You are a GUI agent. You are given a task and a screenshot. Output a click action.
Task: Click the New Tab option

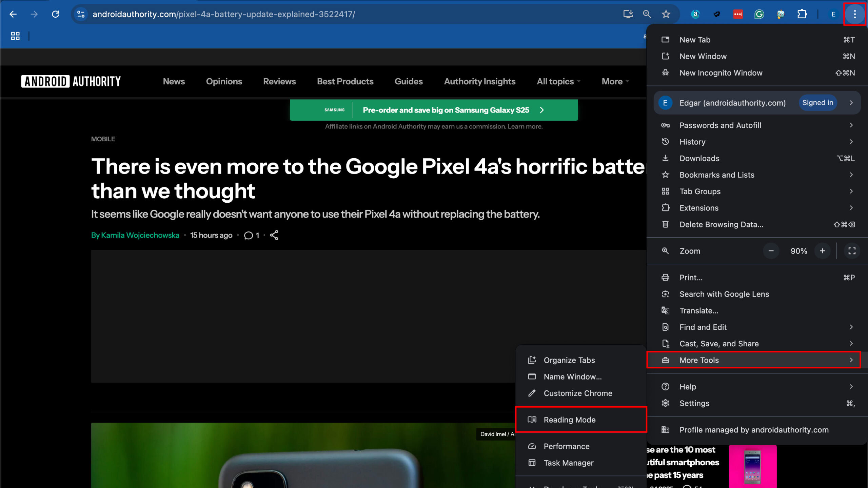pos(694,39)
